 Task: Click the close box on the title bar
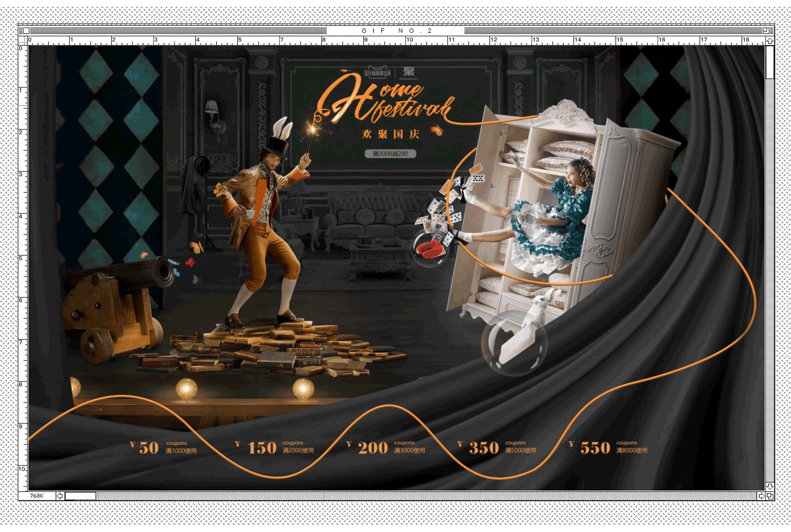[x=26, y=30]
